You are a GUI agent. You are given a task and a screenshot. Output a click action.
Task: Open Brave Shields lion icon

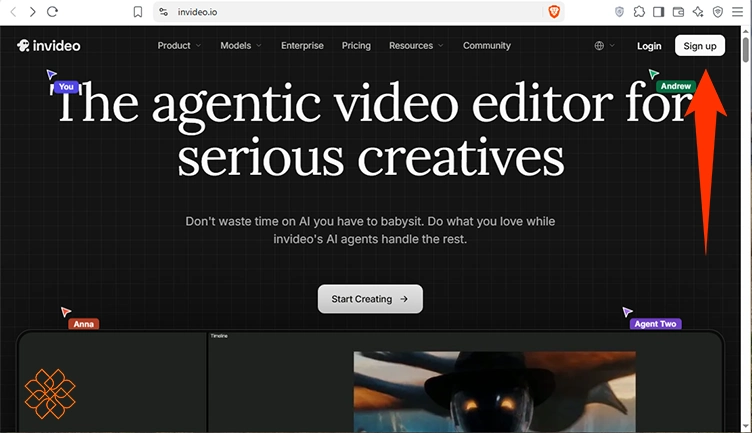(x=554, y=12)
